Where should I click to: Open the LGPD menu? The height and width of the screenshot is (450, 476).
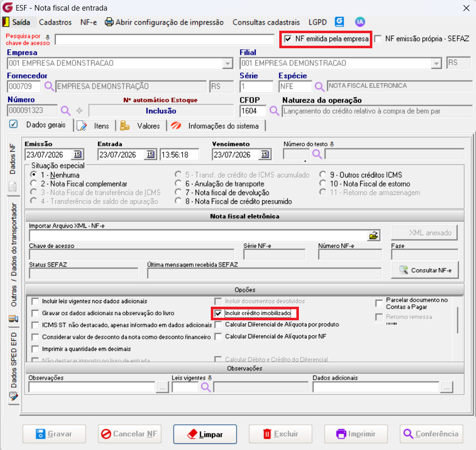(x=318, y=22)
